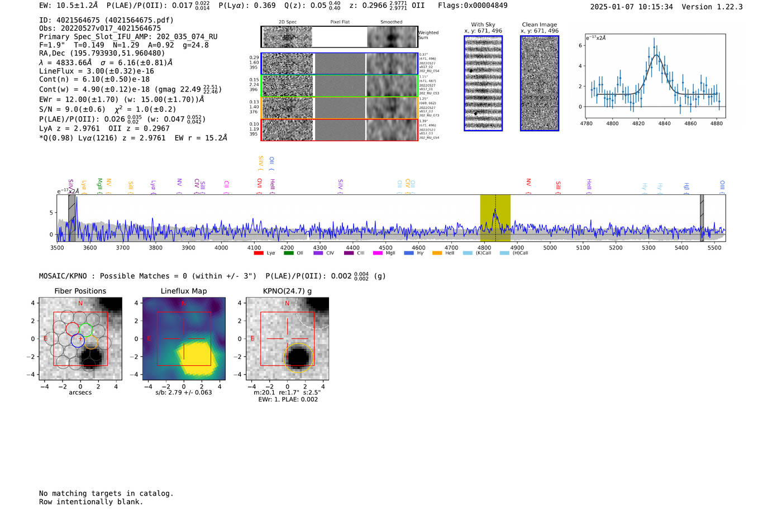This screenshot has height=532, width=782.
Task: Click the LineFlux = 3.00(±0.32)e-16 value
Action: [x=97, y=71]
